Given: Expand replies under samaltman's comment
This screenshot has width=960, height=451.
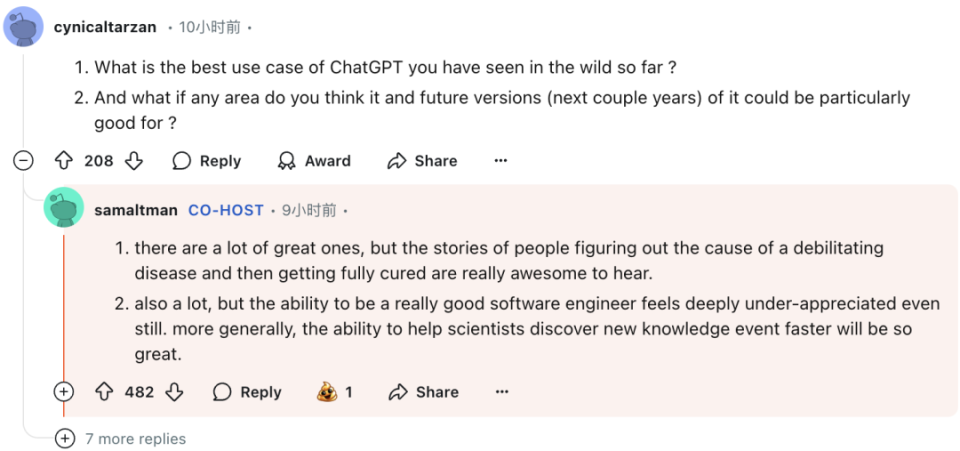Looking at the screenshot, I should pyautogui.click(x=64, y=392).
